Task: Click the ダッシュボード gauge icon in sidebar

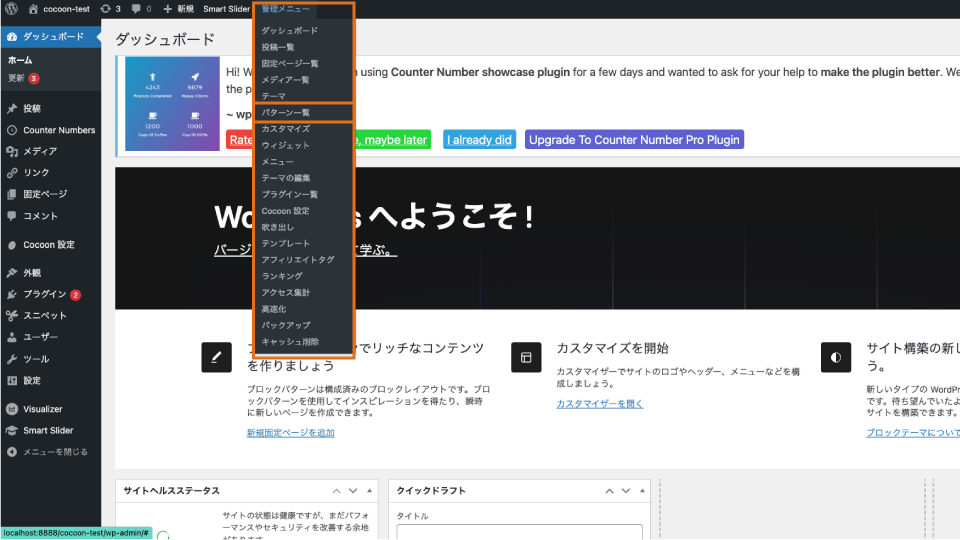Action: pyautogui.click(x=12, y=37)
